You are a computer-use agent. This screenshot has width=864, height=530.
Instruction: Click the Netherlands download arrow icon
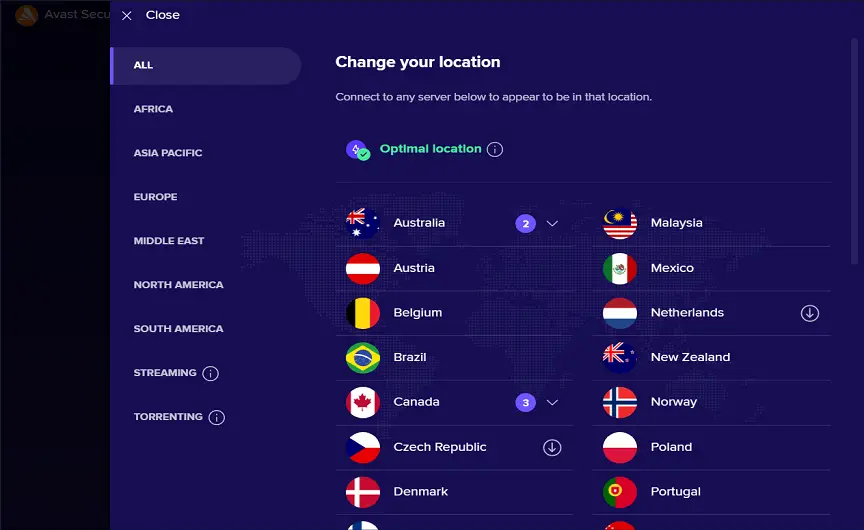click(x=809, y=313)
